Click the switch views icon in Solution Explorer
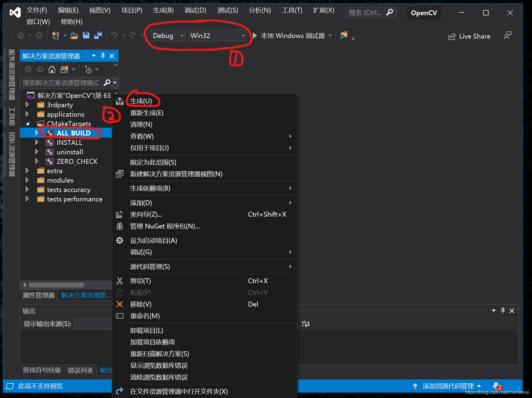 (x=64, y=70)
